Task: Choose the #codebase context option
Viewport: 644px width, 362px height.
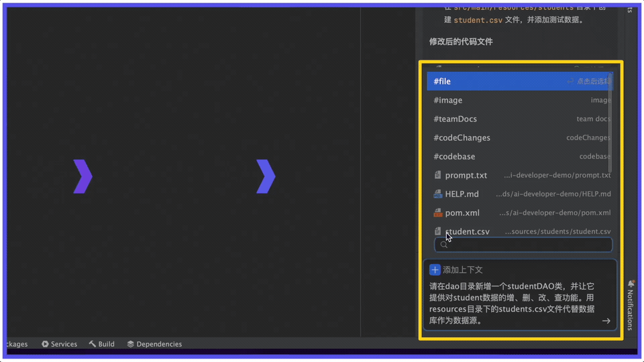Action: 454,156
